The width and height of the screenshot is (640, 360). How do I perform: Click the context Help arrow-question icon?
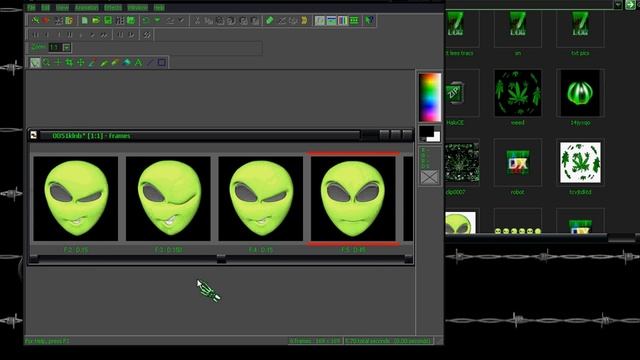click(x=369, y=20)
